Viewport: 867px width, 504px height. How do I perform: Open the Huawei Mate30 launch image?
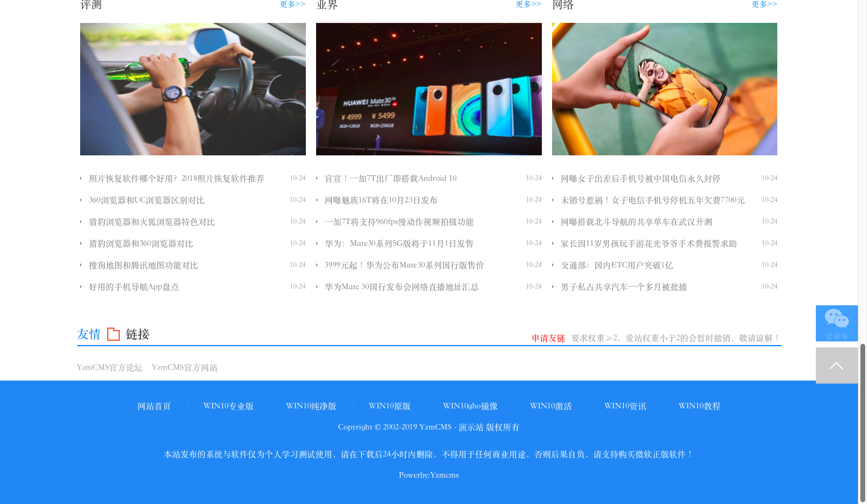[x=429, y=89]
